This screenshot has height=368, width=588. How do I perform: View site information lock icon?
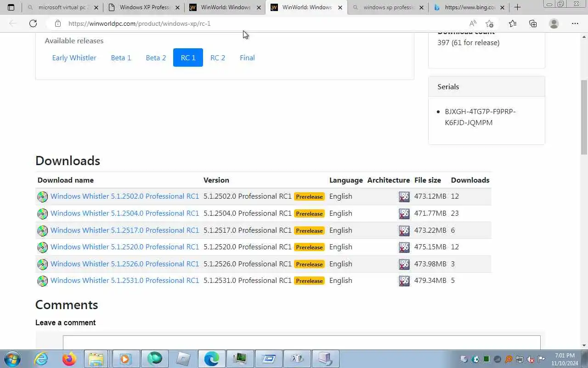(57, 23)
